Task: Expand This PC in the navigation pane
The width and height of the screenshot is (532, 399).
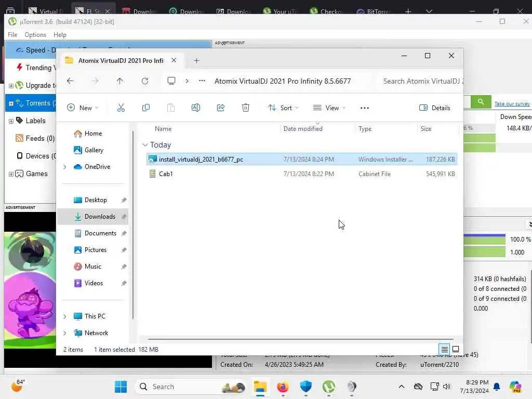Action: tap(65, 316)
